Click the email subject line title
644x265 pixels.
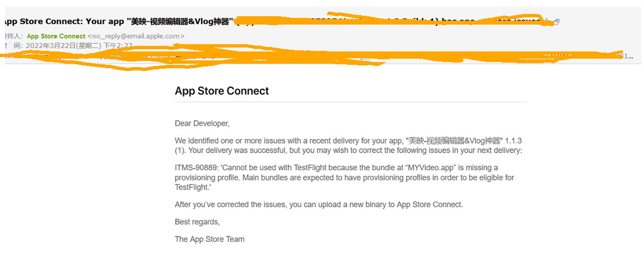(x=273, y=21)
